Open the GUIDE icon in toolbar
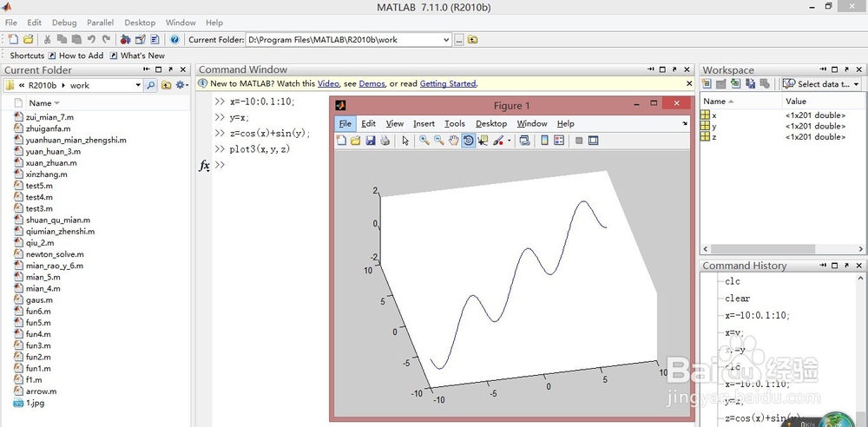Screen dimensions: 868x427 140,39
